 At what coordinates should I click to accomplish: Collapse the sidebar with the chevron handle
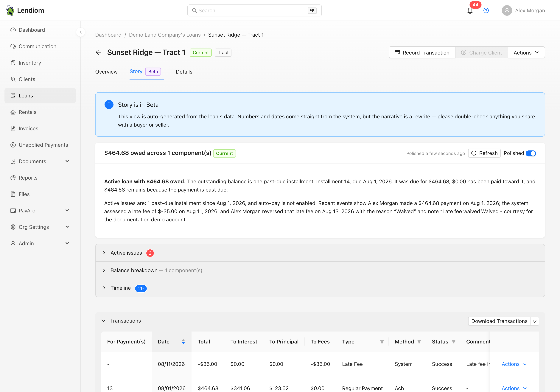tap(81, 32)
